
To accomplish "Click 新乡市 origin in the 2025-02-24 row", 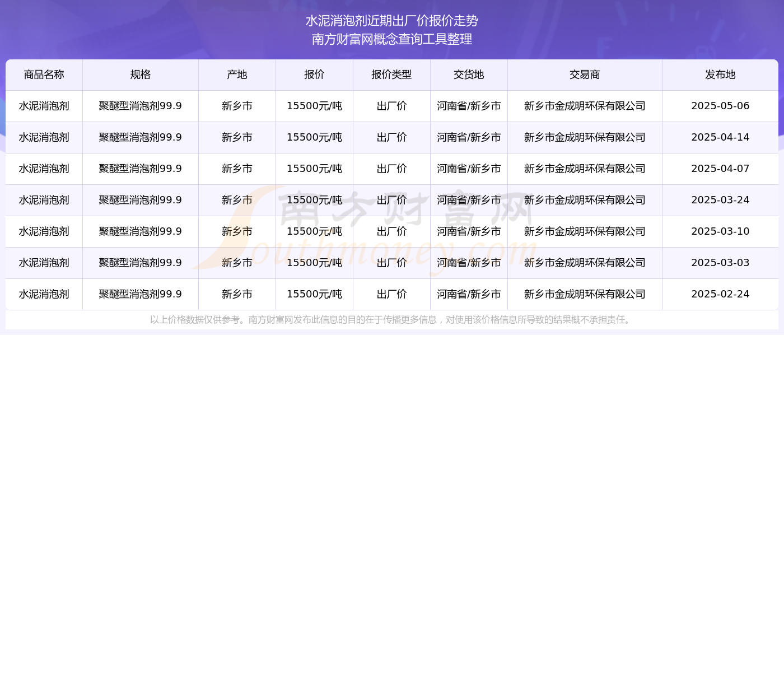I will (x=237, y=294).
